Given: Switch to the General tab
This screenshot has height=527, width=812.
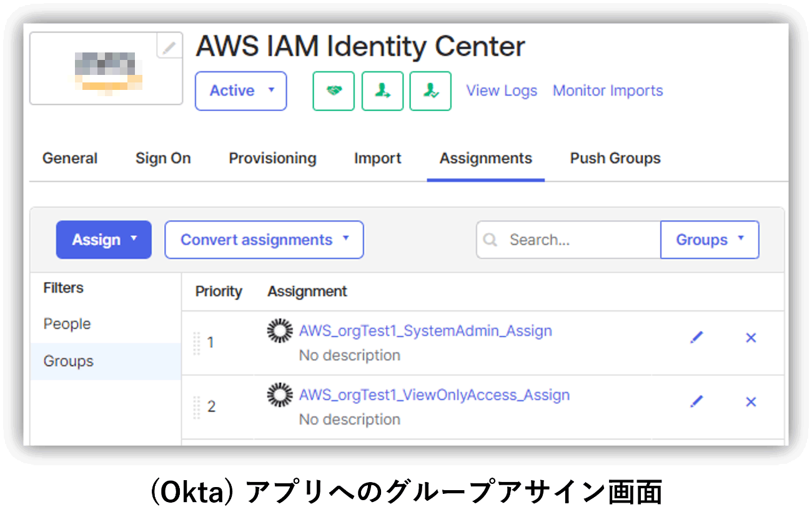Looking at the screenshot, I should (70, 159).
